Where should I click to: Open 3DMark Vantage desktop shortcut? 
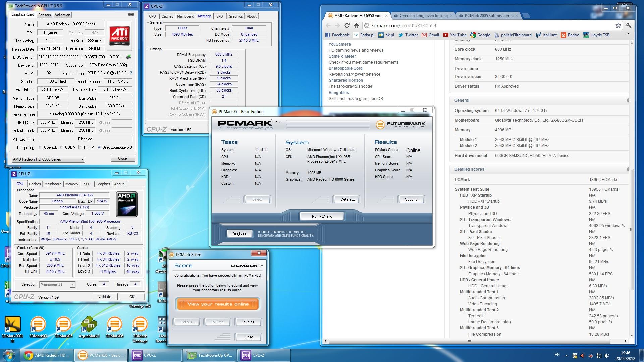(140, 329)
